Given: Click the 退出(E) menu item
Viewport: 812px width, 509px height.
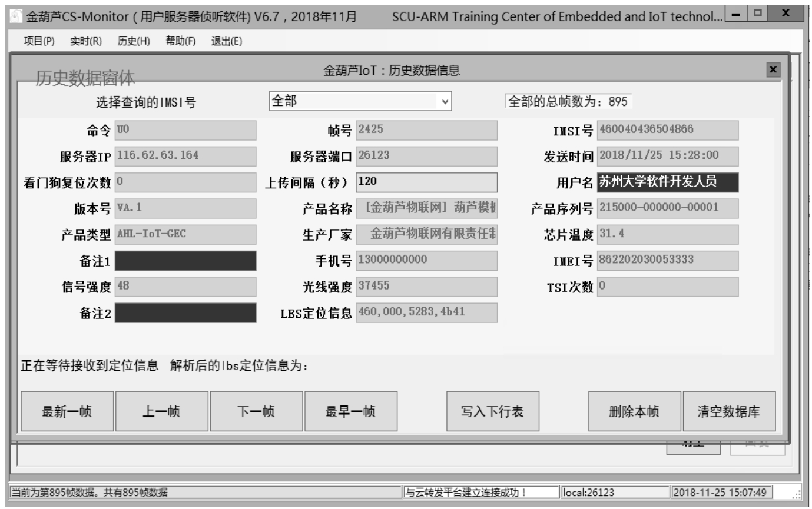Looking at the screenshot, I should tap(227, 41).
